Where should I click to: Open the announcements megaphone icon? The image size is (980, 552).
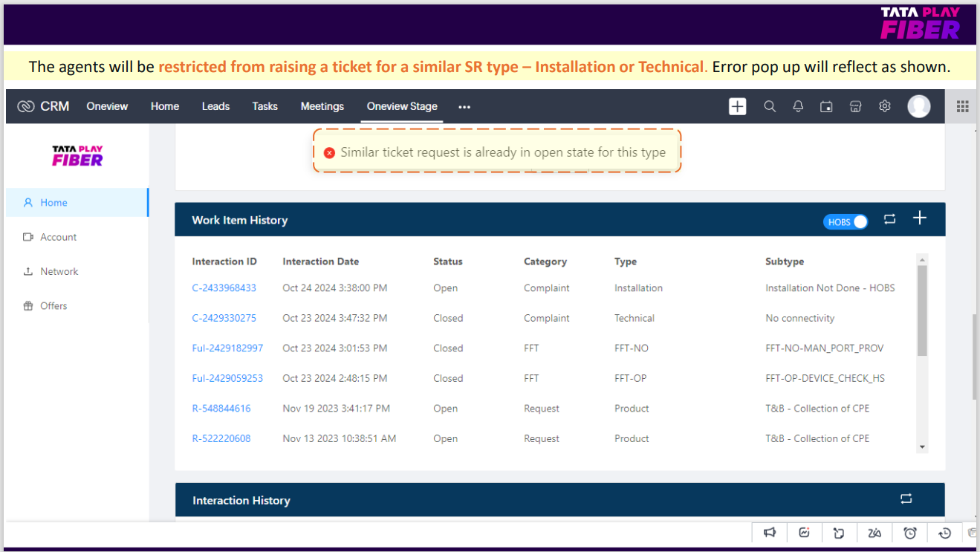coord(770,532)
